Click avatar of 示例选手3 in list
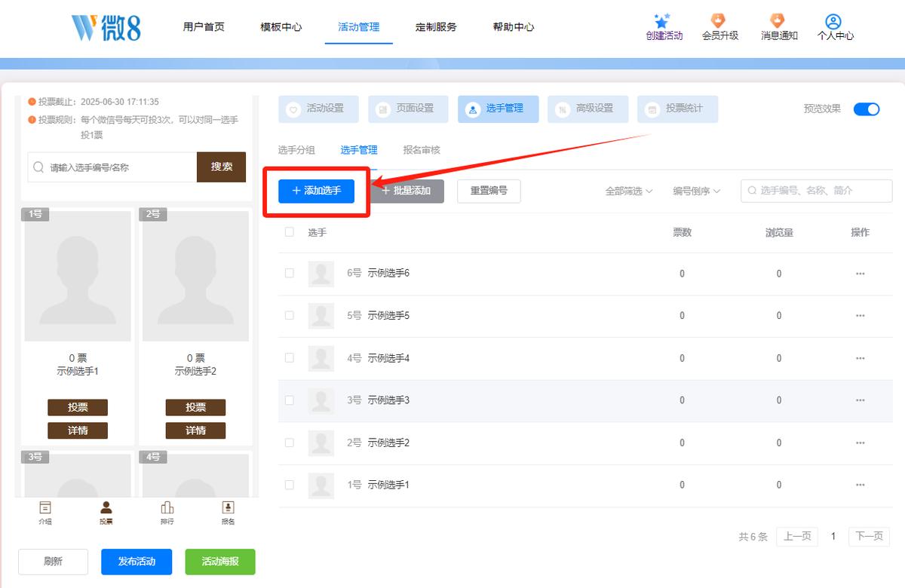This screenshot has width=905, height=588. pyautogui.click(x=321, y=400)
